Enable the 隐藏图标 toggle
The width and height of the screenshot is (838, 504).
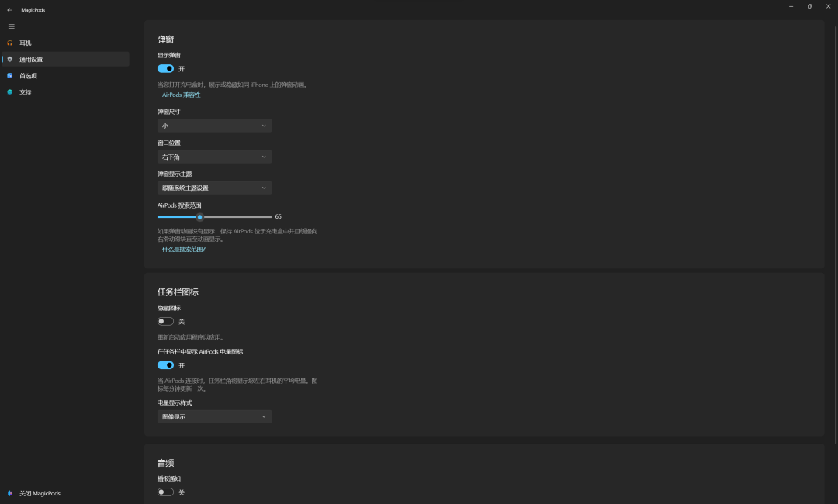pos(166,322)
